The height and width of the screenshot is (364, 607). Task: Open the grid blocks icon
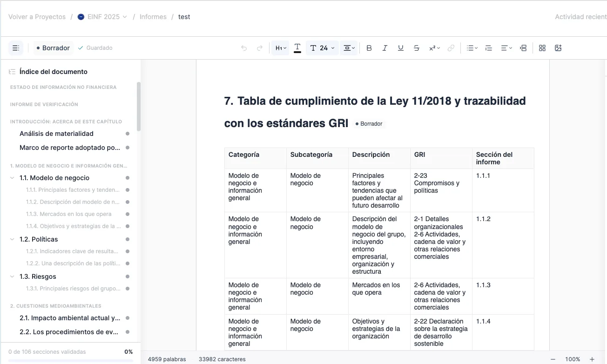click(x=542, y=48)
